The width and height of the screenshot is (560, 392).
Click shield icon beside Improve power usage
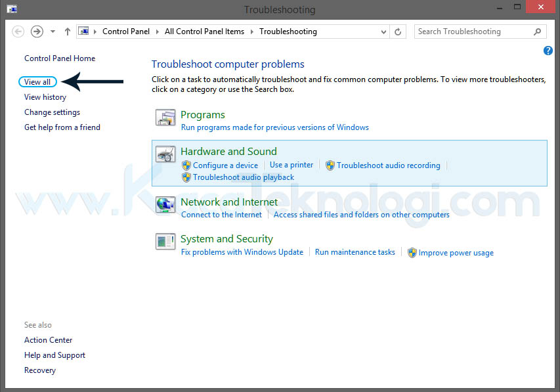tap(412, 253)
